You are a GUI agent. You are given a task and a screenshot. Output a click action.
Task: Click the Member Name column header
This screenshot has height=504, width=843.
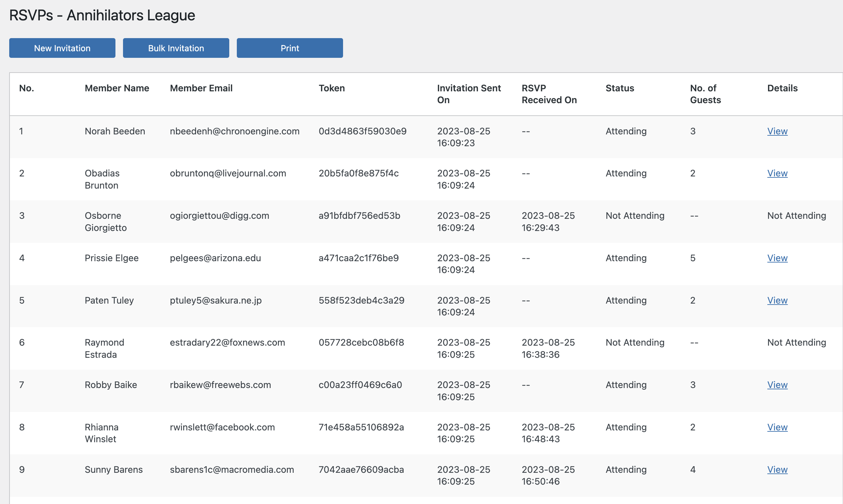(x=116, y=88)
